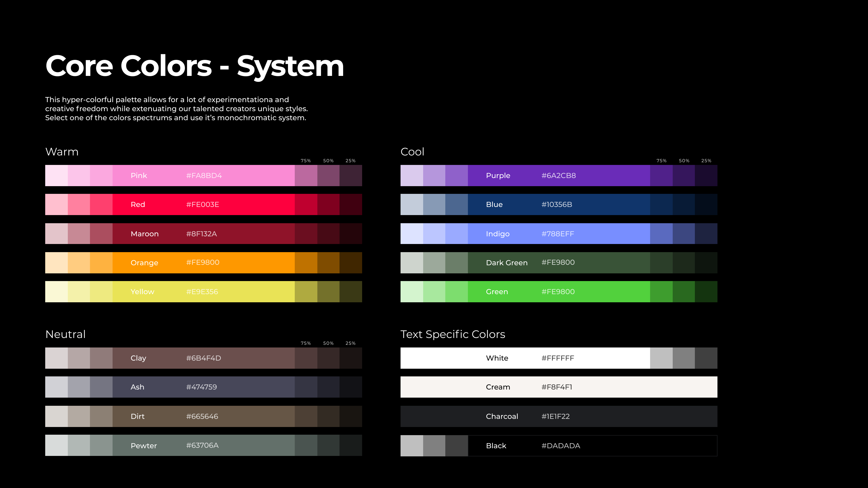
Task: Select the Clay #6B4F4D swatch
Action: (203, 358)
